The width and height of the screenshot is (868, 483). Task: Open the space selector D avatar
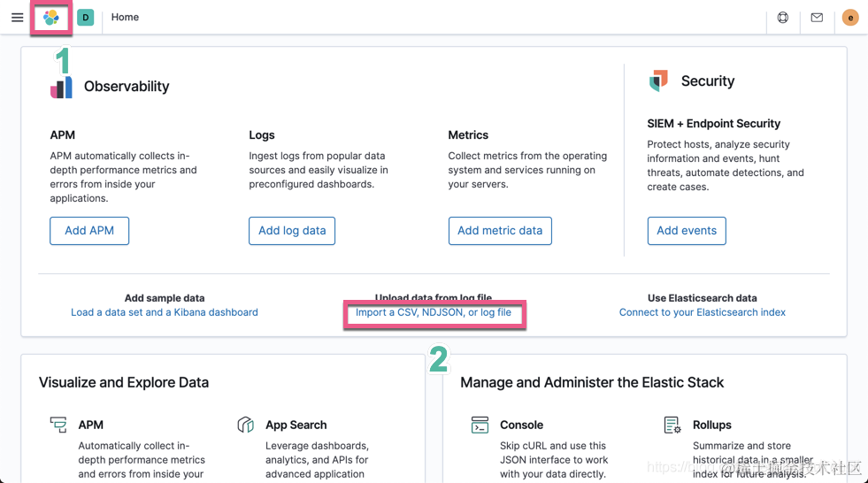86,18
